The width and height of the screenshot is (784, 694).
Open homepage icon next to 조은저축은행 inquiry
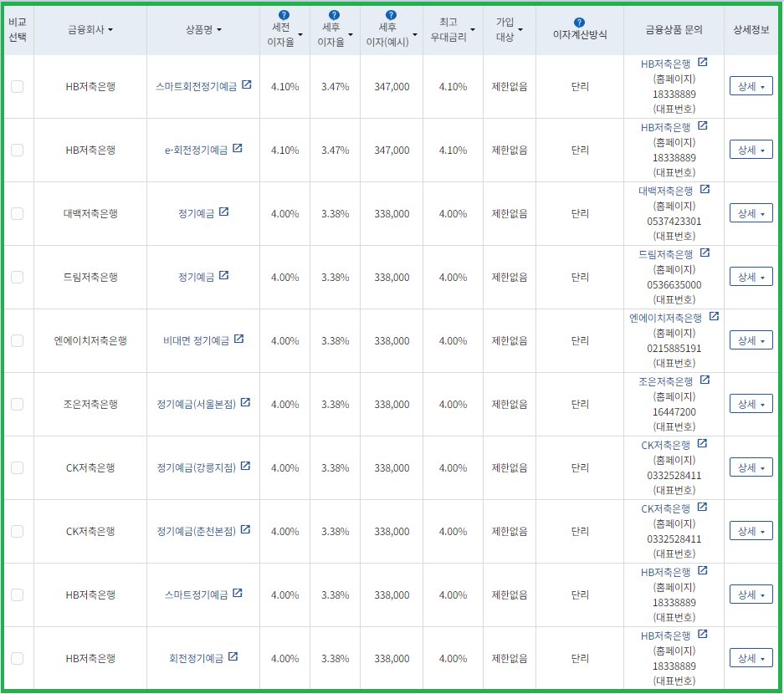point(705,380)
